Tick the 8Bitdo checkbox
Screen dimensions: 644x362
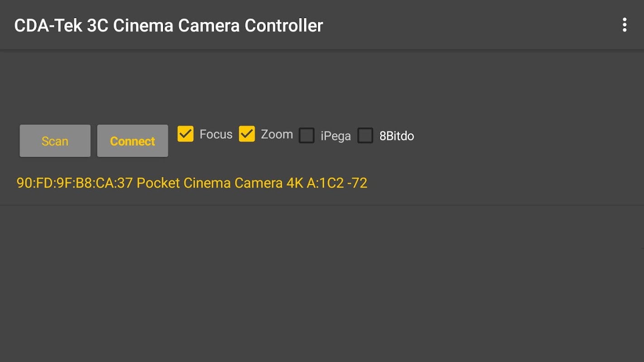365,135
